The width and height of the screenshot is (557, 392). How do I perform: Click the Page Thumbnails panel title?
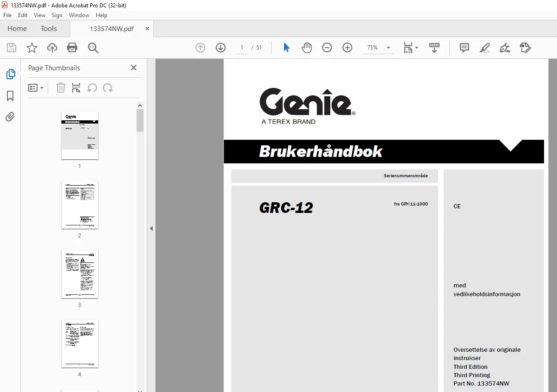[x=54, y=68]
